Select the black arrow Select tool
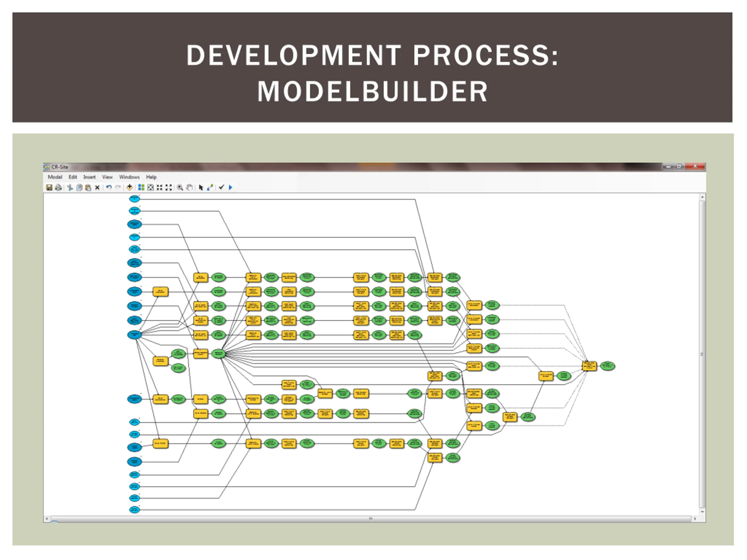This screenshot has width=747, height=560. click(x=201, y=188)
